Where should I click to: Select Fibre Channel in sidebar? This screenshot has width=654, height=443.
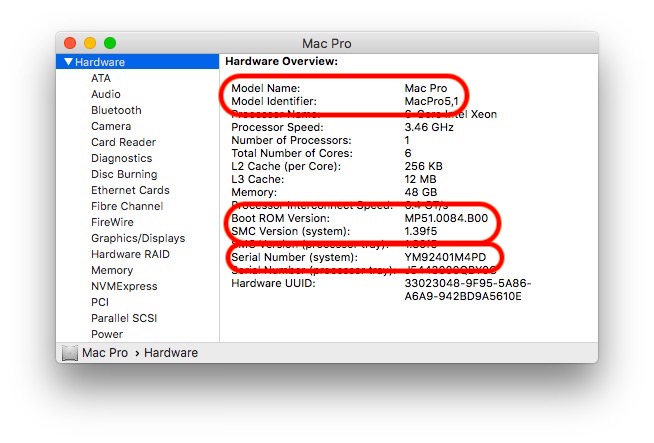[x=127, y=206]
